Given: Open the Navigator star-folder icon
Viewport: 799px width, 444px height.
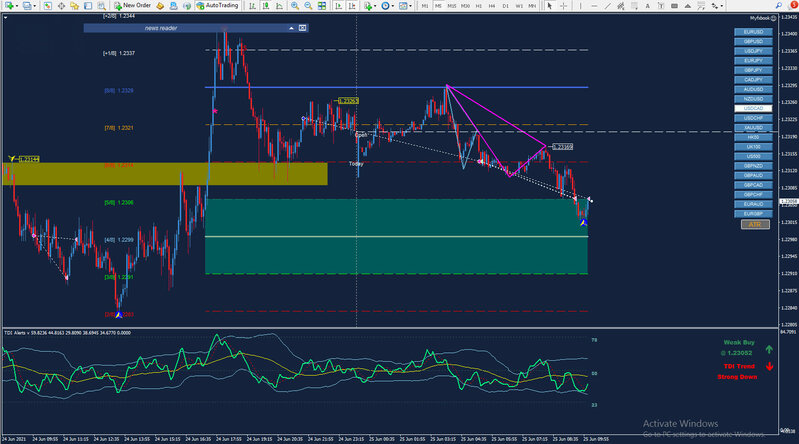Looking at the screenshot, I should [x=74, y=6].
